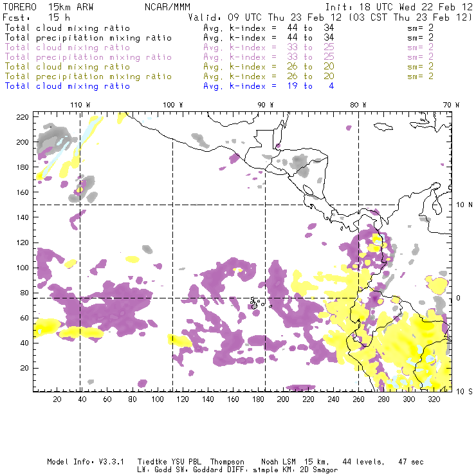Image resolution: width=476 pixels, height=476 pixels.
Task: Click the "10 N" latitude label
Action: [x=464, y=205]
